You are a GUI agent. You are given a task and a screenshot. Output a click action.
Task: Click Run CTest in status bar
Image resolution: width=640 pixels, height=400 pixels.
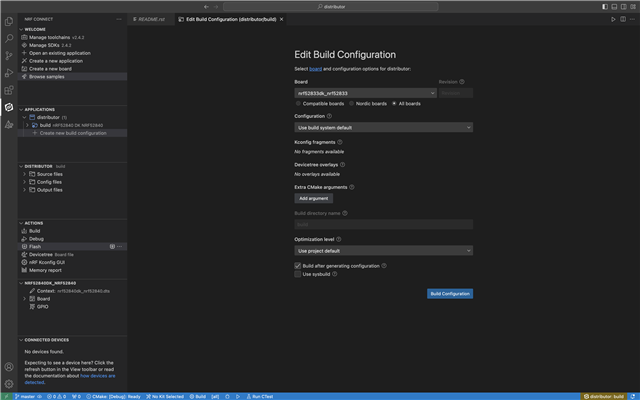pyautogui.click(x=260, y=396)
